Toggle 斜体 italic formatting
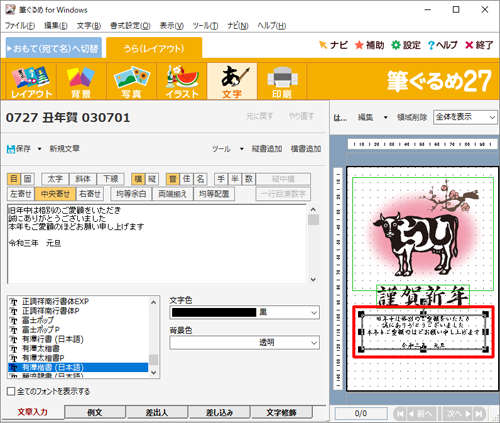The width and height of the screenshot is (500, 423). pyautogui.click(x=83, y=179)
